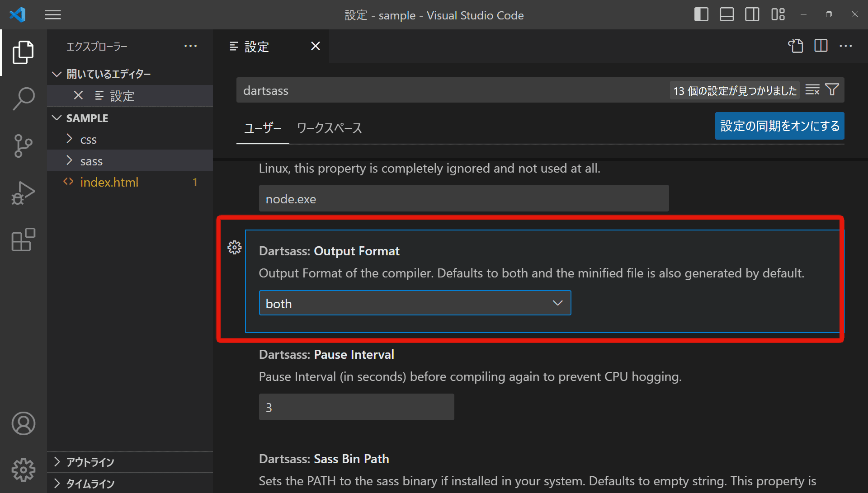Open the settings filter funnel icon
The width and height of the screenshot is (868, 493).
click(832, 89)
